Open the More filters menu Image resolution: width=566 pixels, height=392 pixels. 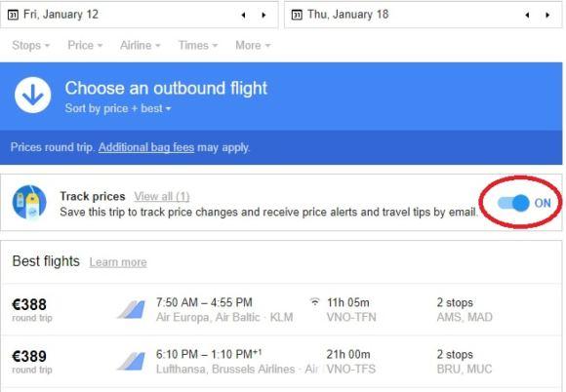pyautogui.click(x=253, y=46)
